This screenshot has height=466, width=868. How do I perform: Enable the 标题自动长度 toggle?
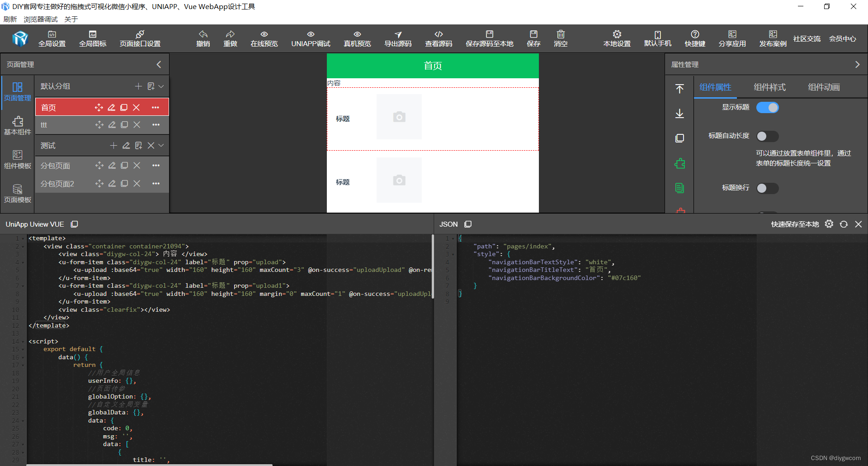[767, 136]
